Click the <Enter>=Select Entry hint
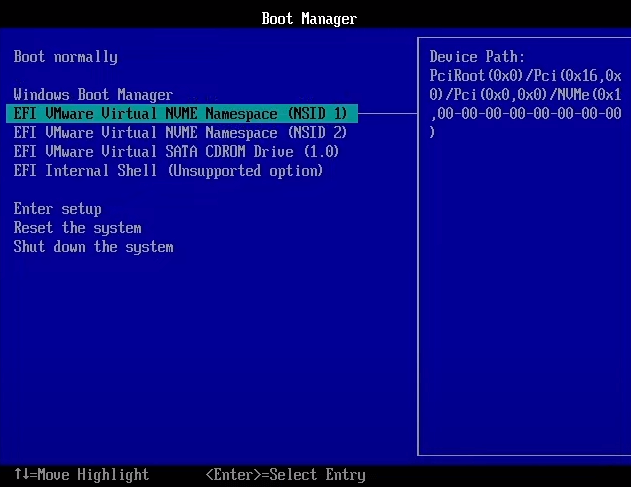Screen dimensions: 631x487 point(285,475)
